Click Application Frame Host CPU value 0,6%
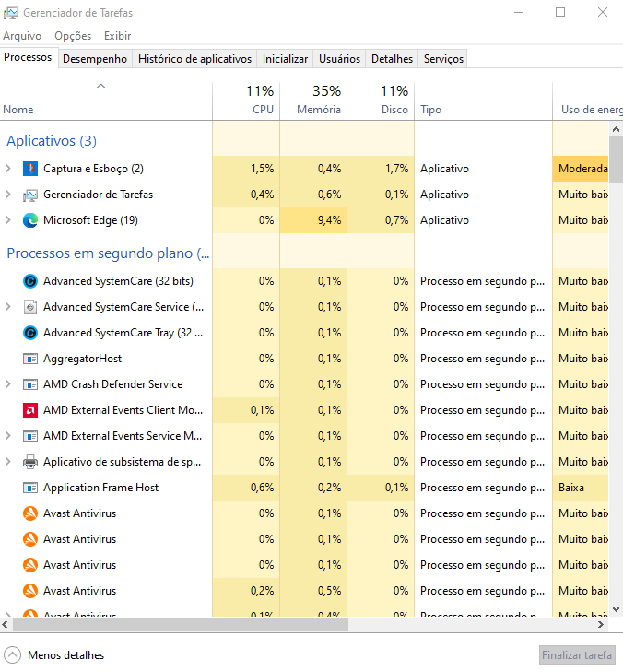623x672 pixels. click(246, 488)
